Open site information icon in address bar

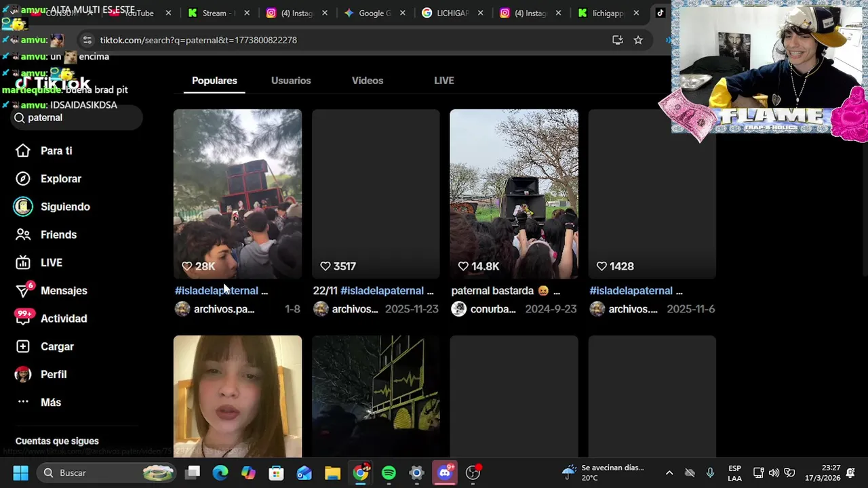click(87, 40)
